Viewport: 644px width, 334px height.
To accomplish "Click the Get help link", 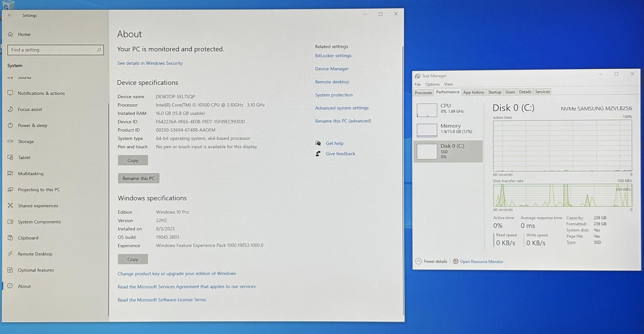I will [x=334, y=144].
